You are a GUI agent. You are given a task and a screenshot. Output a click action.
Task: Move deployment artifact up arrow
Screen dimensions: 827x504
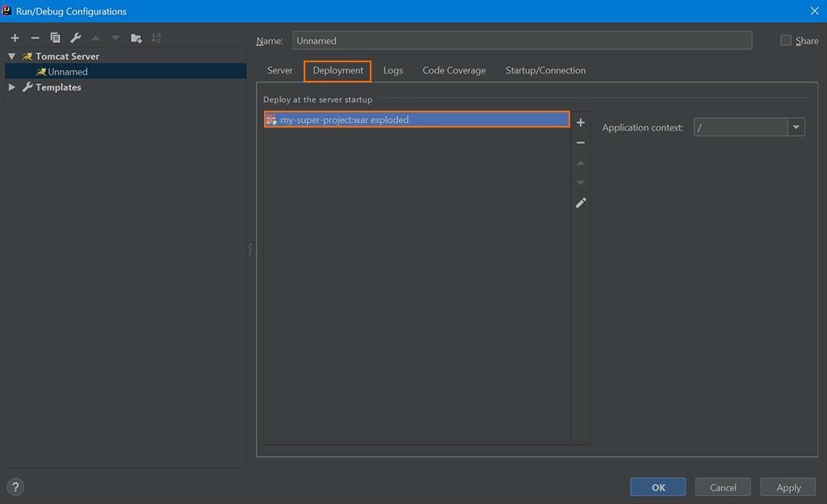(581, 163)
